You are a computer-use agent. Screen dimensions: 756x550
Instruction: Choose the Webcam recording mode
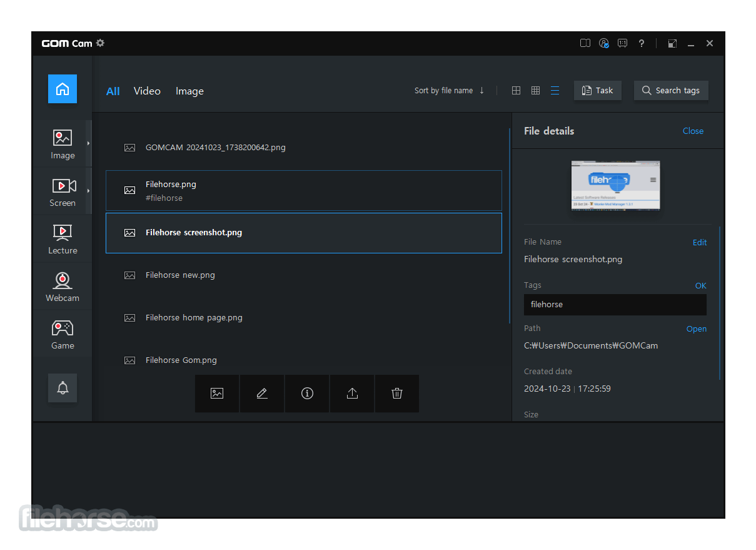pos(63,287)
